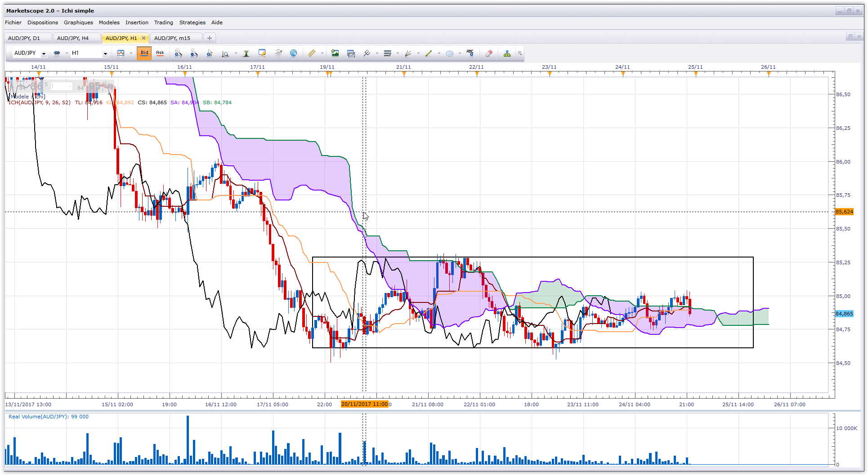Open the Modeles menu

(x=109, y=22)
